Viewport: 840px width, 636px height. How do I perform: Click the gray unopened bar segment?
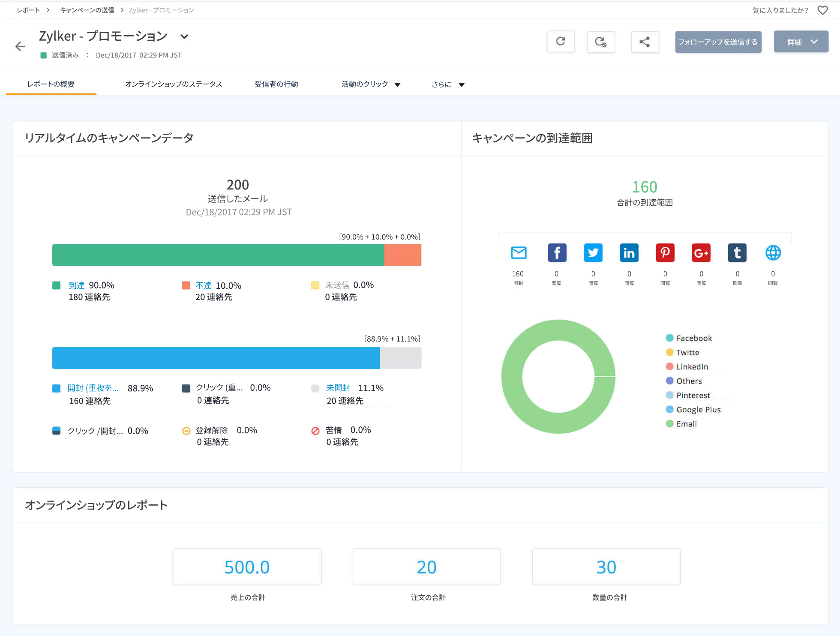pos(401,358)
